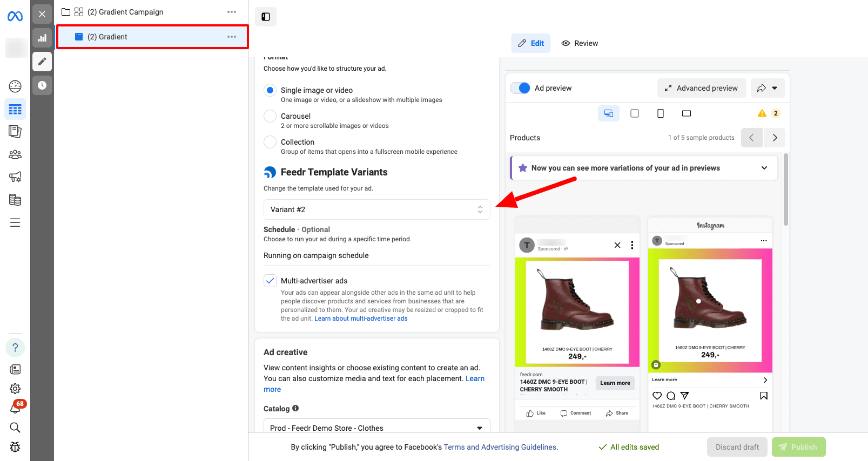Turn off the Ad preview toggle
The height and width of the screenshot is (461, 868).
521,88
